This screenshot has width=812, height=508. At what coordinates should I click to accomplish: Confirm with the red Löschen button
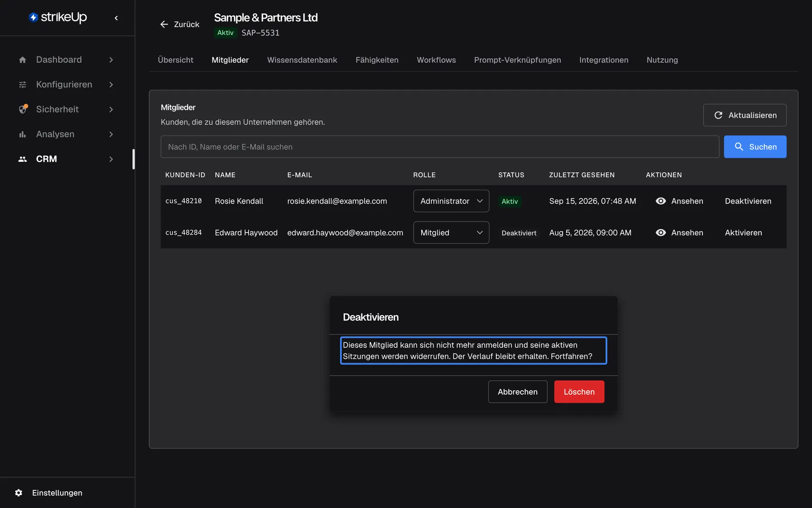coord(579,391)
